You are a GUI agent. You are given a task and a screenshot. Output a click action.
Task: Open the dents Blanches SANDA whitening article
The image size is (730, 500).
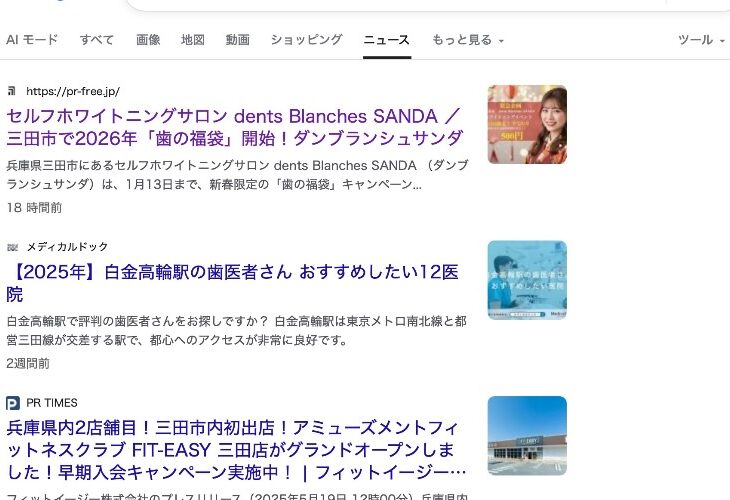click(235, 127)
